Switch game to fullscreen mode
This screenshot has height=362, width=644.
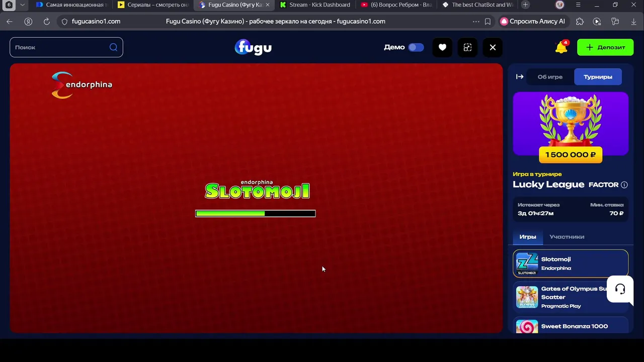pyautogui.click(x=467, y=47)
